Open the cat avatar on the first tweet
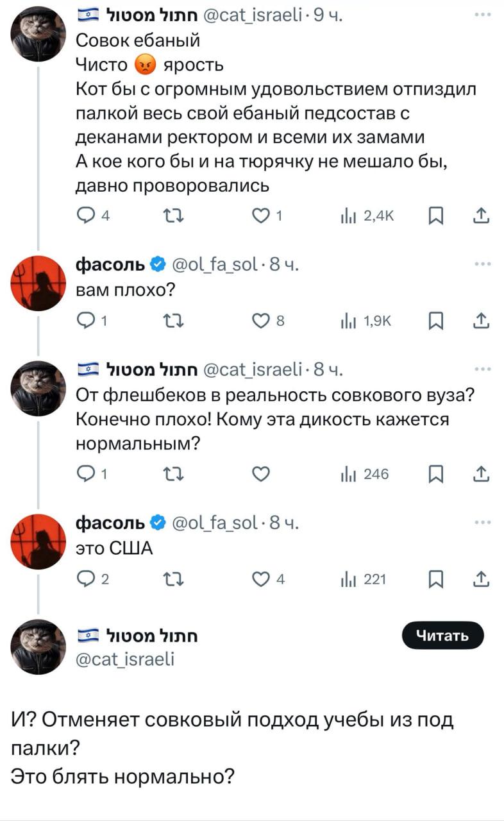Screen dimensions: 504x821 point(38,34)
